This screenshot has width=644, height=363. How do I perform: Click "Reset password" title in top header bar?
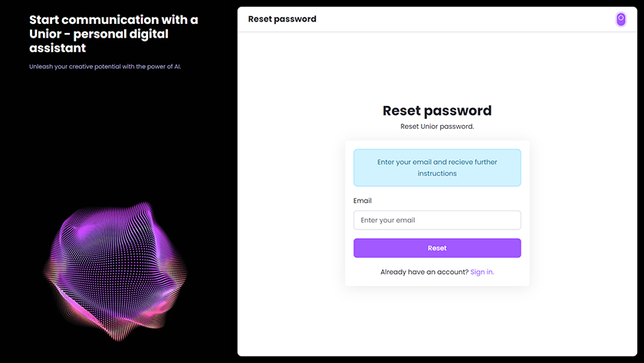coord(282,19)
